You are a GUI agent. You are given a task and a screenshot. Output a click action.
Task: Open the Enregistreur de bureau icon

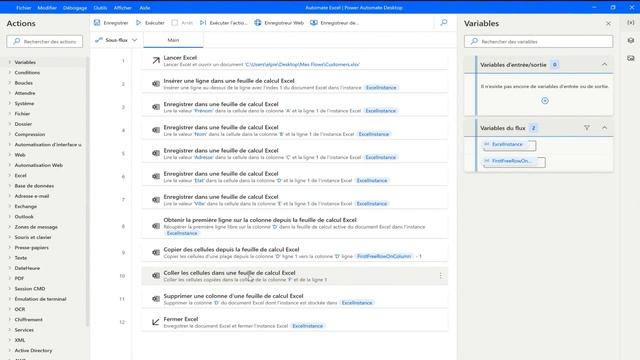(313, 23)
